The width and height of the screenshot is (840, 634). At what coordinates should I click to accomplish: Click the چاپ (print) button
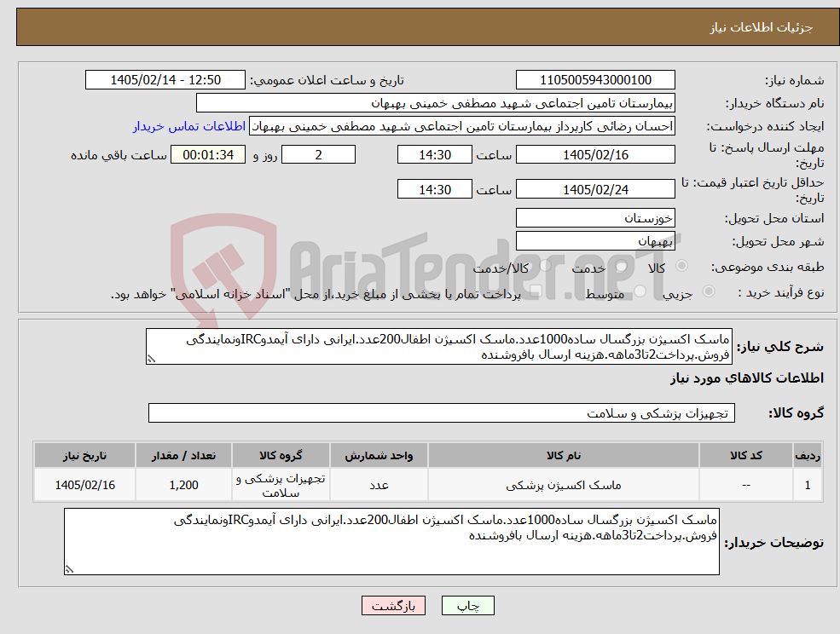(467, 606)
